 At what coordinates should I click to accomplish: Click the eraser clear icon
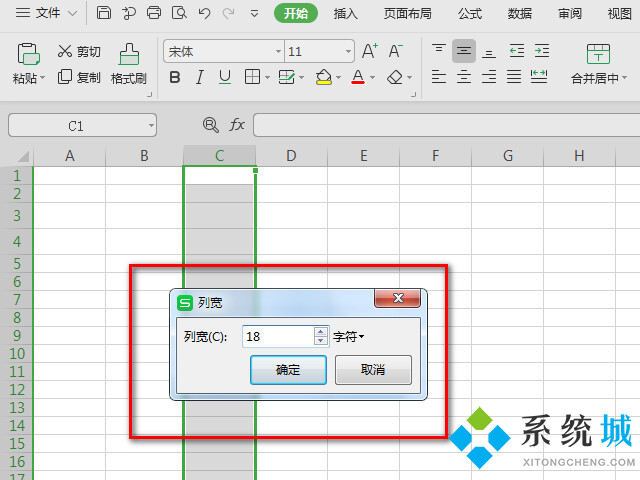click(x=395, y=77)
